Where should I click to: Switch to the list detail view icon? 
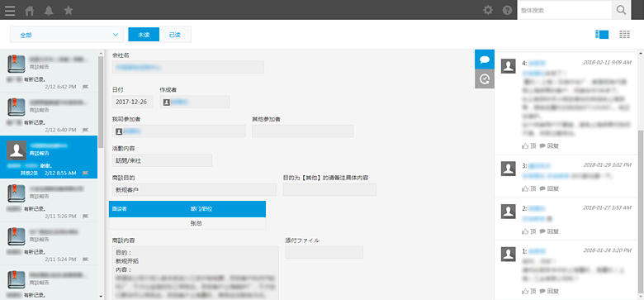tap(602, 35)
